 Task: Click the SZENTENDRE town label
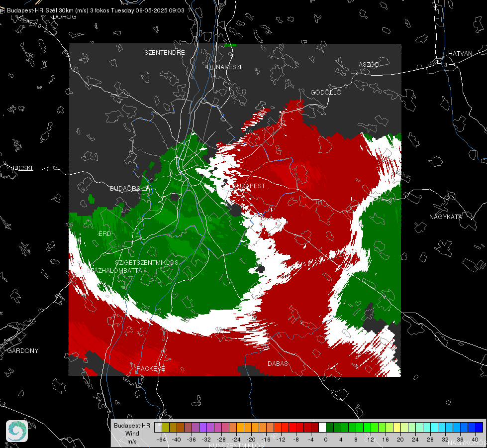165,53
